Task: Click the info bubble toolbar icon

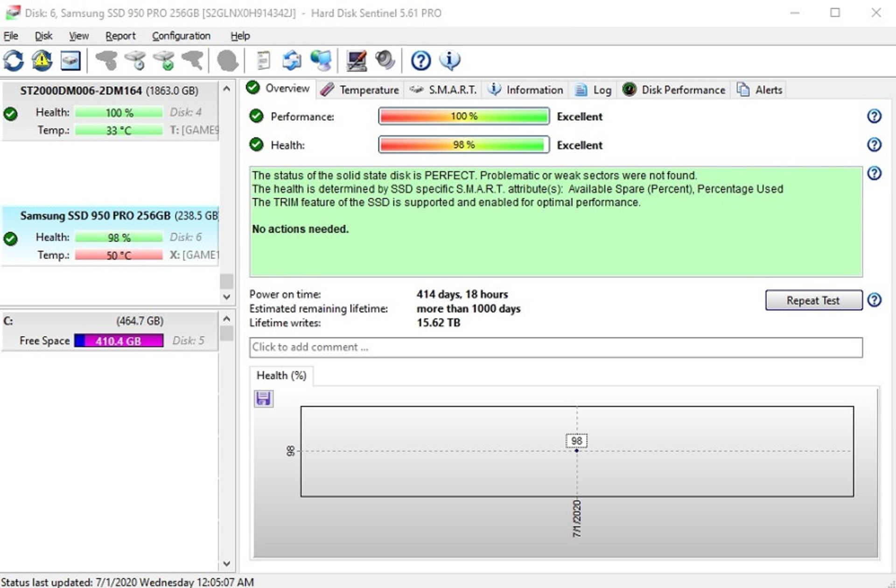Action: pyautogui.click(x=450, y=61)
